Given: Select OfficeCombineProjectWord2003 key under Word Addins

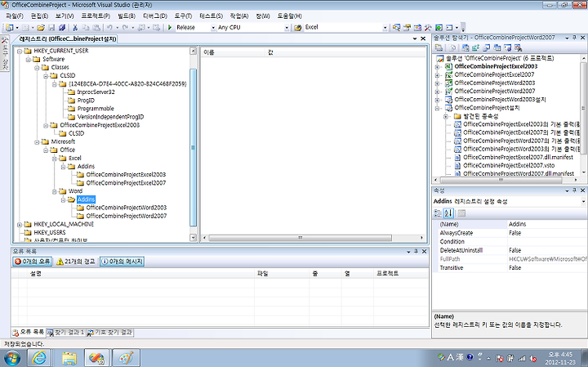Looking at the screenshot, I should pos(127,208).
